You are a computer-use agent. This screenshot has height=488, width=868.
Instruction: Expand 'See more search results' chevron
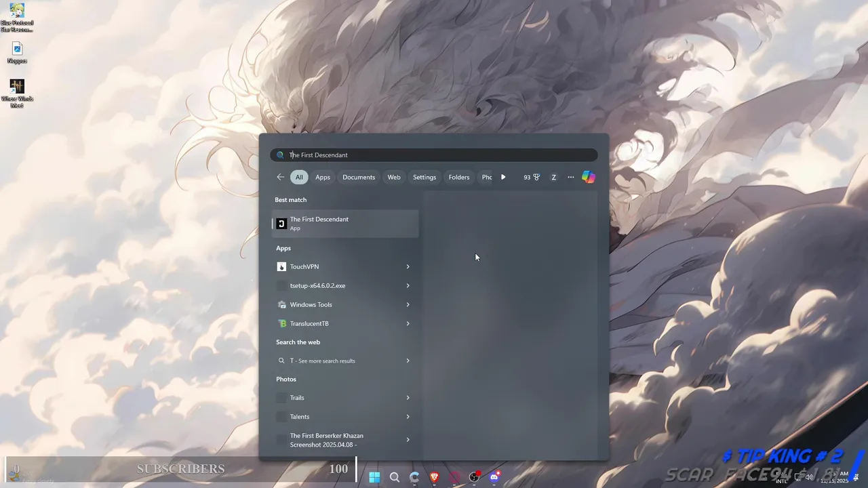click(x=408, y=361)
